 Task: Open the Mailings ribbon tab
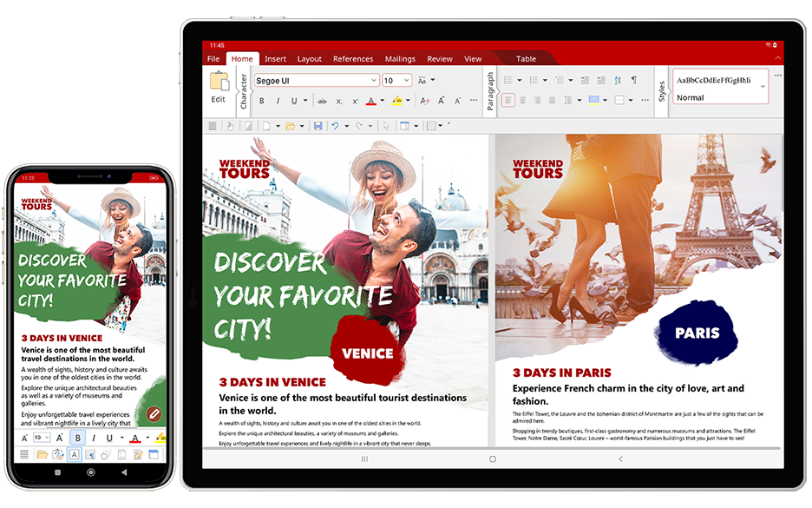tap(400, 59)
